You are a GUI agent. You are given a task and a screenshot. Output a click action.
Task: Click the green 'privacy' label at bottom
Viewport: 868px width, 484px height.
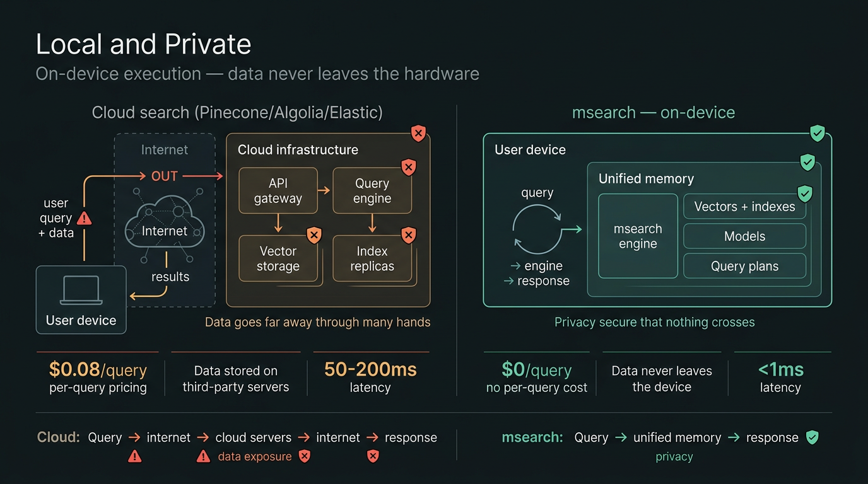pyautogui.click(x=674, y=457)
